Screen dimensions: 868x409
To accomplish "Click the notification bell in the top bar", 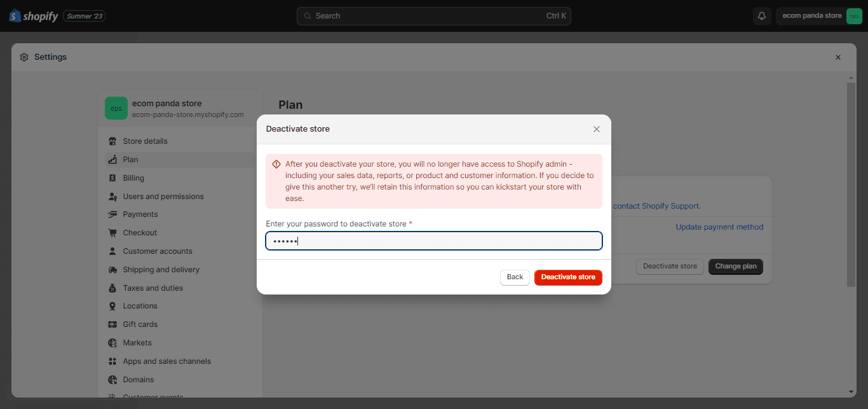I will point(761,15).
